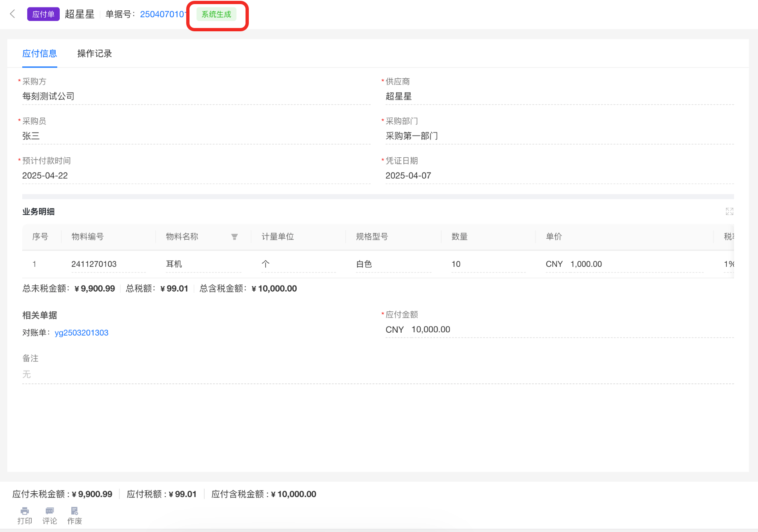
Task: Click the 应付金额 field CNY 10,000.00
Action: point(559,329)
